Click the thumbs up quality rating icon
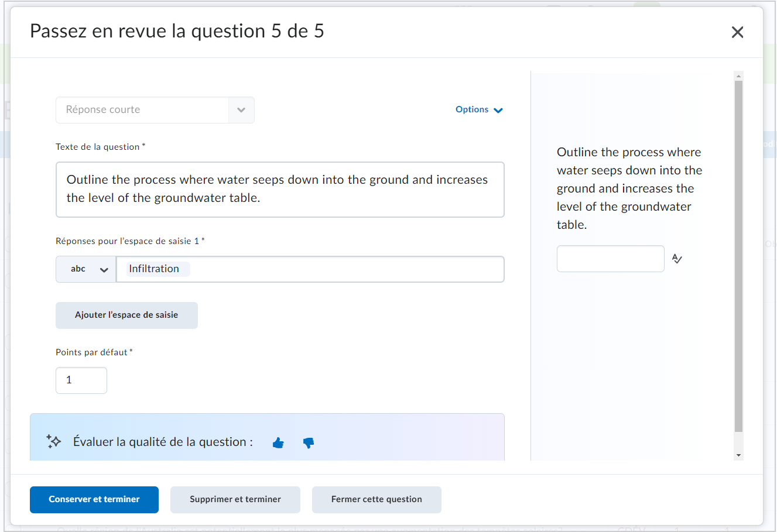This screenshot has height=532, width=777. click(x=278, y=443)
